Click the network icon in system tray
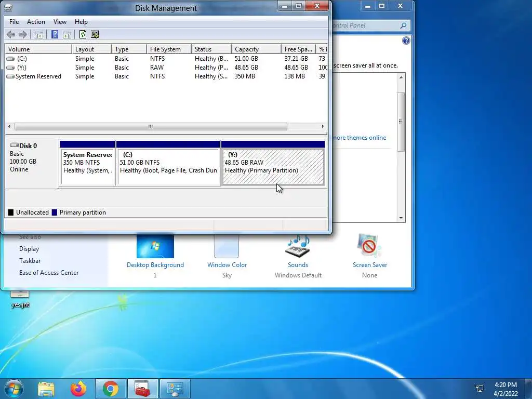 480,389
